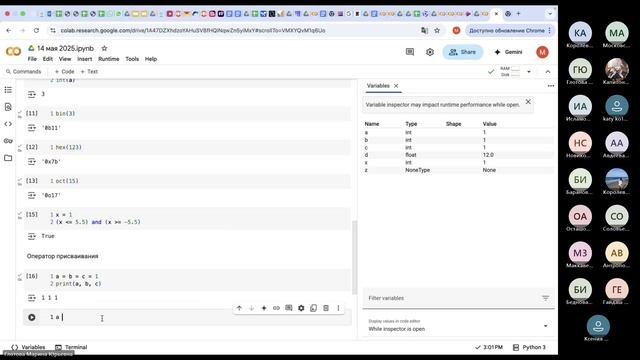Open the Code snippets sidebar icon
Screen dimensions: 640x360
(x=8, y=124)
